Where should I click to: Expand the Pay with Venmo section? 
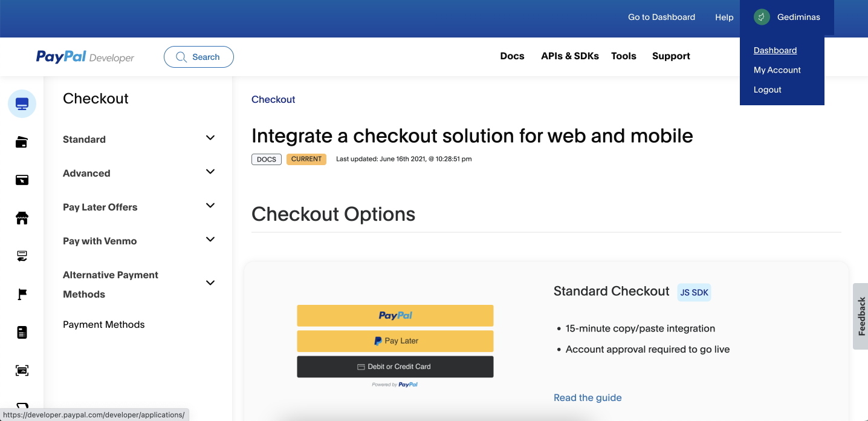(210, 240)
